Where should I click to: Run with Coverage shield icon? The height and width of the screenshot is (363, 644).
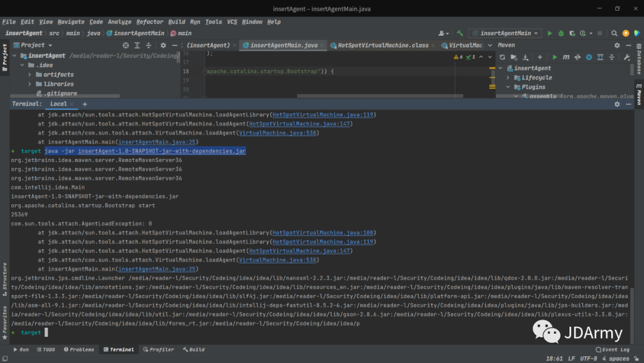(x=572, y=33)
